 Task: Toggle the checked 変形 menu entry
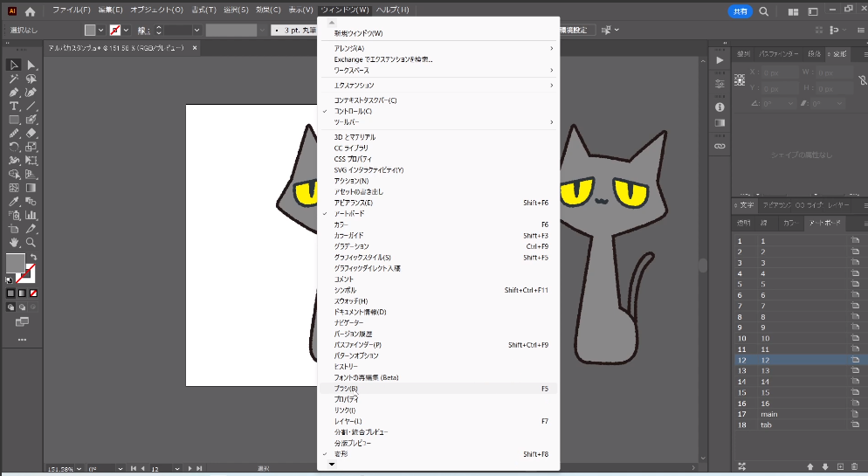[341, 454]
